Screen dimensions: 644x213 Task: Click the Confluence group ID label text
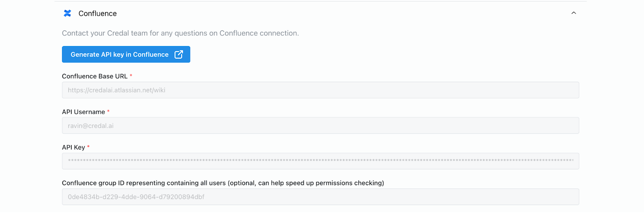tap(144, 183)
